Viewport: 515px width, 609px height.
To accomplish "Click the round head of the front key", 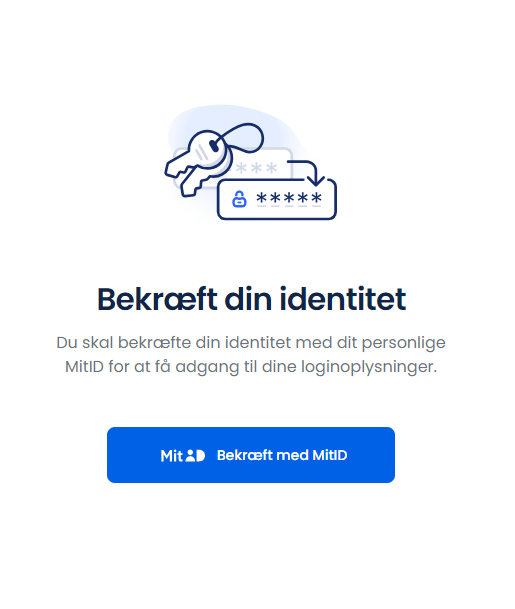I will click(206, 148).
